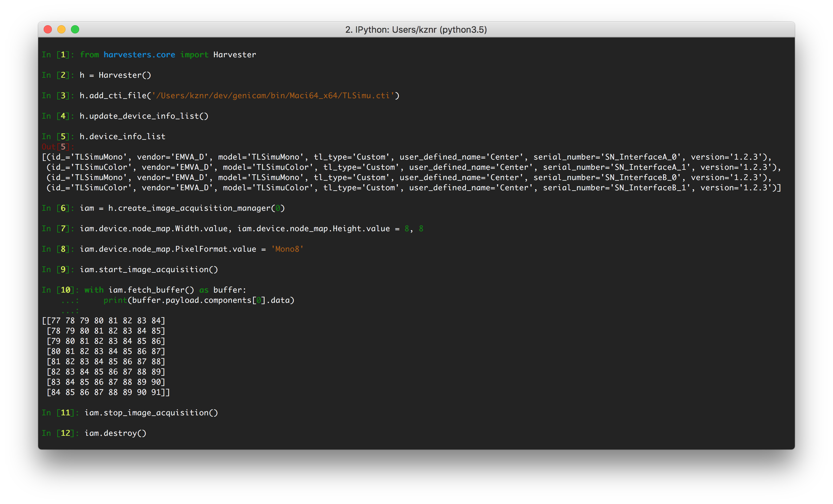This screenshot has height=504, width=833.
Task: Click the 'In [12]:' prompt
Action: pyautogui.click(x=60, y=433)
